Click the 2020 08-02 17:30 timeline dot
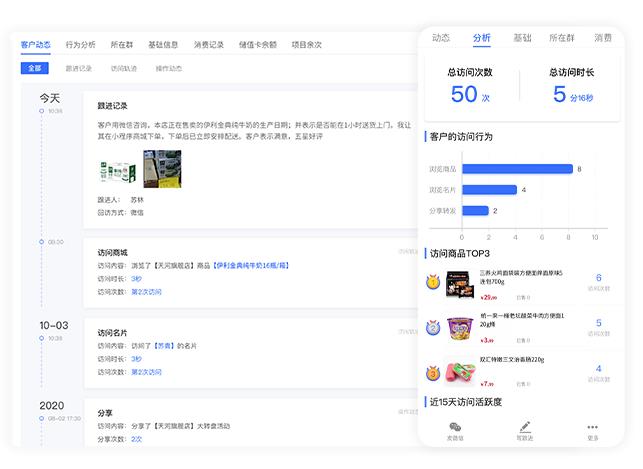 [41, 419]
